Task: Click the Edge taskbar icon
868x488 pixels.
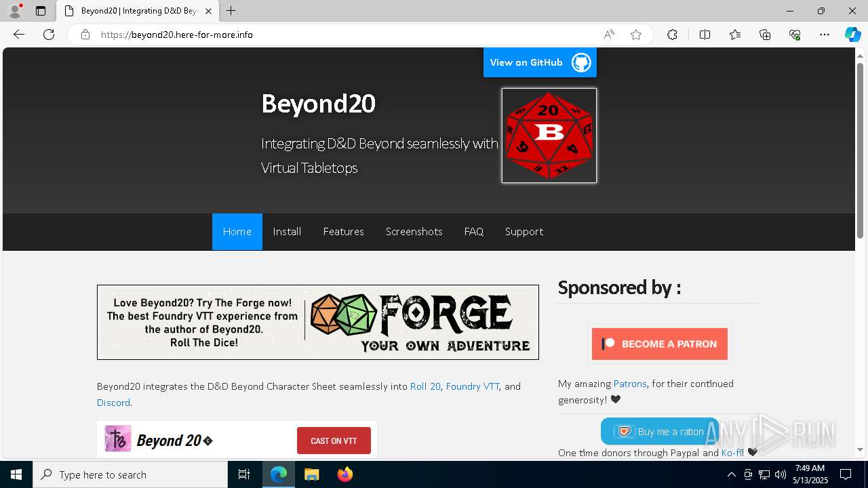Action: click(279, 474)
